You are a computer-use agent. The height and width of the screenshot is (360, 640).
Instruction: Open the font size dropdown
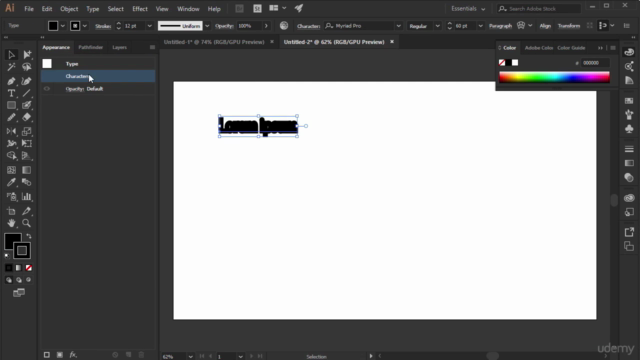coord(480,26)
